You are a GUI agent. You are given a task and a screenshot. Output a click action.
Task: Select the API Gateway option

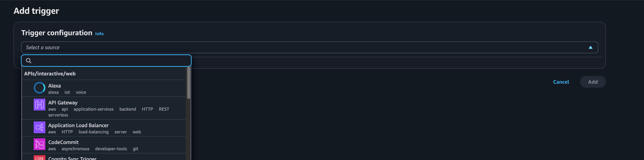coord(104,108)
